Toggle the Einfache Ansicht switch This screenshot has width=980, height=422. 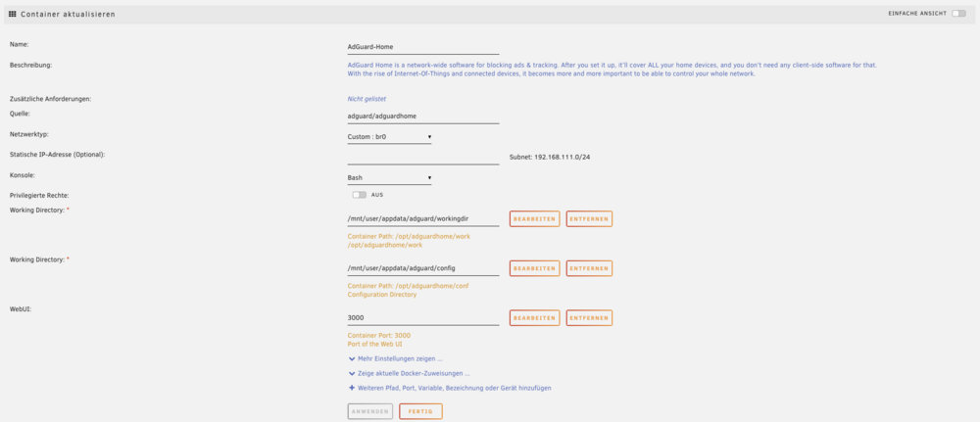[x=958, y=13]
